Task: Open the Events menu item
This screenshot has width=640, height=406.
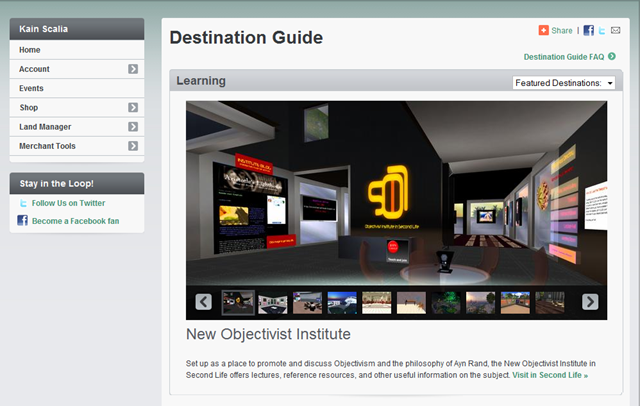Action: 77,88
